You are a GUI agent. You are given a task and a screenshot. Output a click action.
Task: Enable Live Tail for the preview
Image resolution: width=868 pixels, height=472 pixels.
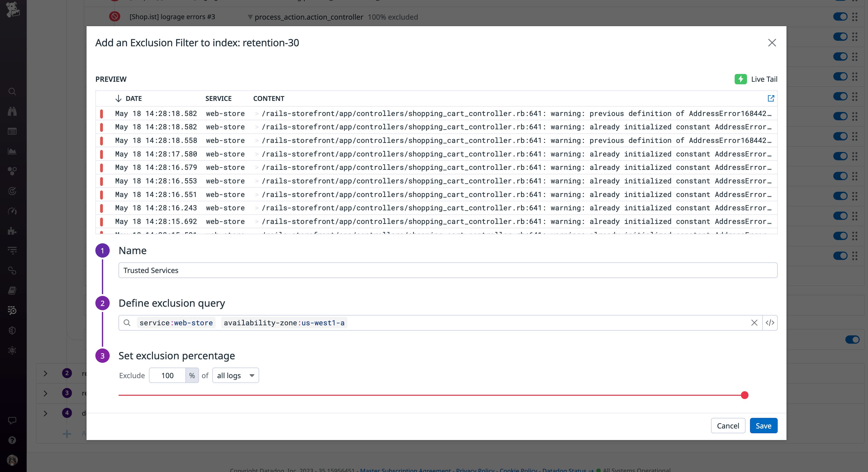point(756,79)
